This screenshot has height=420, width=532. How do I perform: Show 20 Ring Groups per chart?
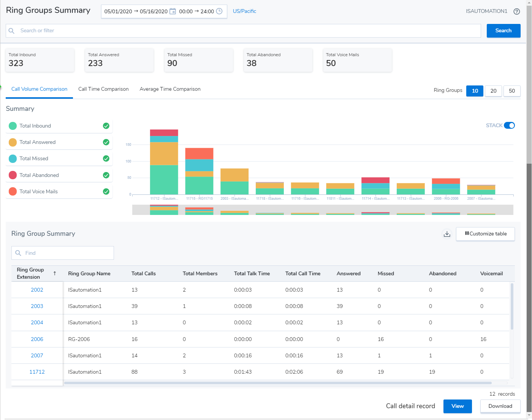[493, 91]
